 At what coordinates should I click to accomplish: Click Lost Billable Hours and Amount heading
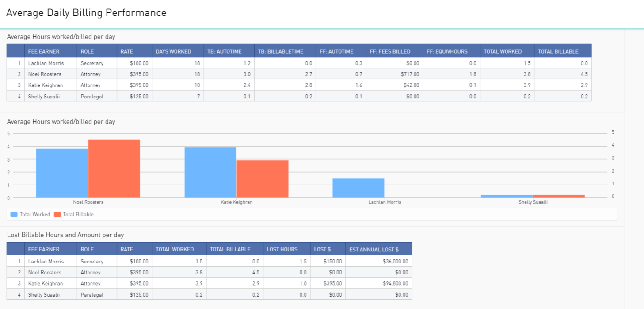click(x=65, y=235)
